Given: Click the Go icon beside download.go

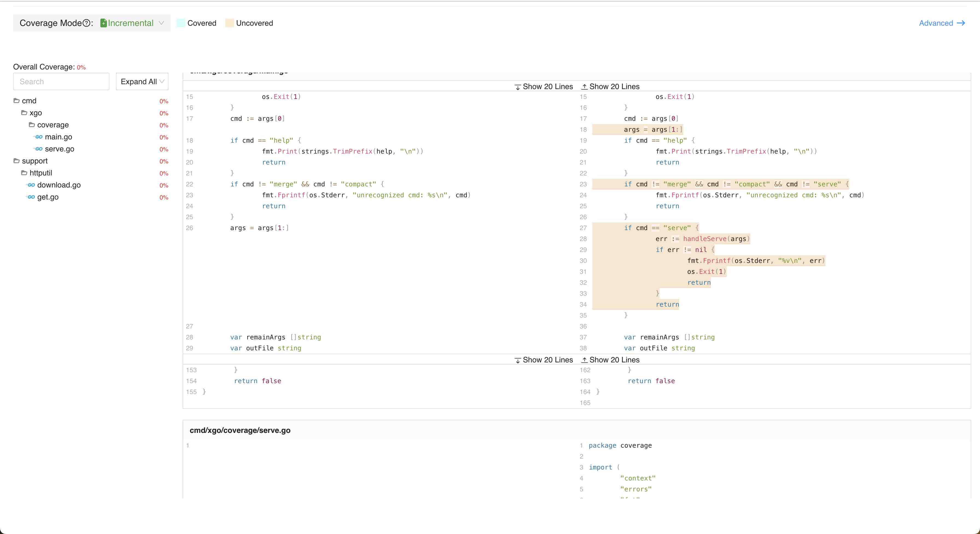Looking at the screenshot, I should (31, 185).
